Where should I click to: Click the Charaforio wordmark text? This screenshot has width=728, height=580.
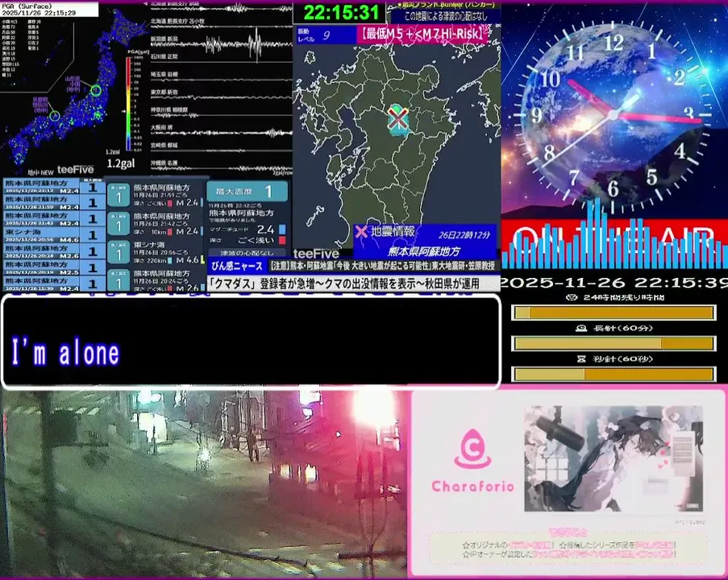[472, 487]
